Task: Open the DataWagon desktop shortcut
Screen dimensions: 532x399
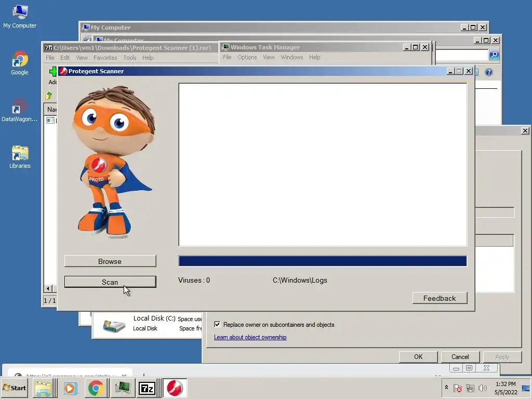Action: coord(20,110)
